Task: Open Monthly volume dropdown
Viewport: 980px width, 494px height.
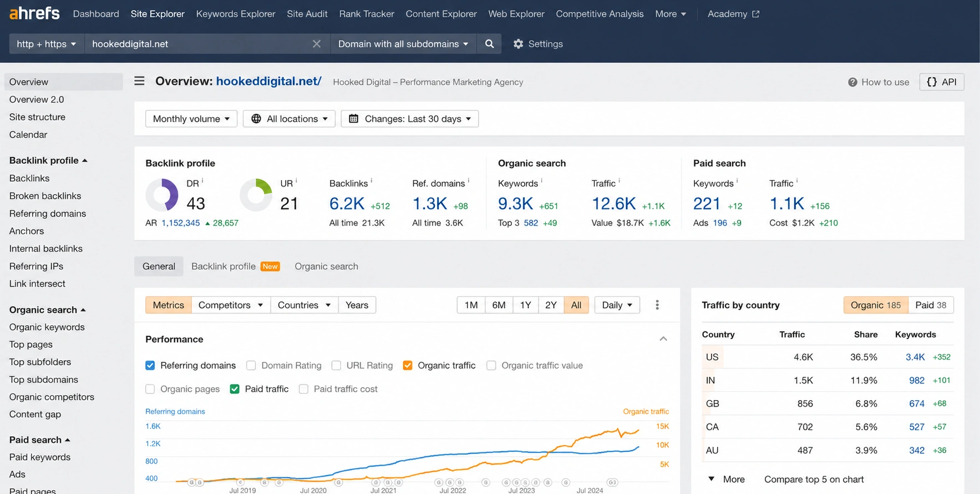Action: [191, 119]
